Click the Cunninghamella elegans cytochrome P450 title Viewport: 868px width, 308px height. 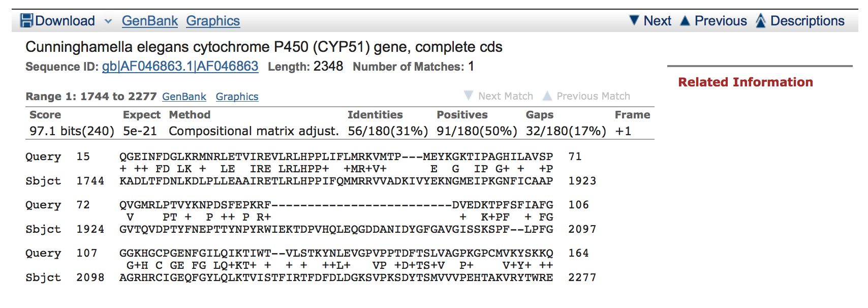[x=264, y=47]
